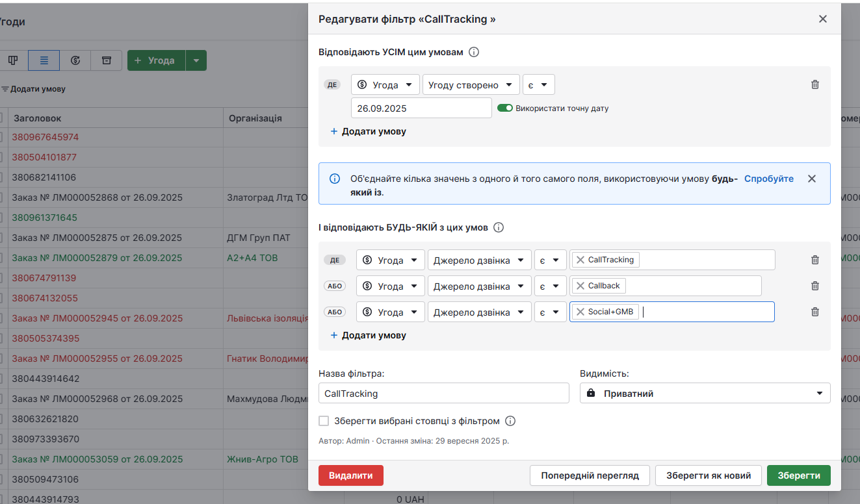Check 'Зберегти вибрані стовпці з фільтром'
Image resolution: width=860 pixels, height=504 pixels.
point(324,421)
